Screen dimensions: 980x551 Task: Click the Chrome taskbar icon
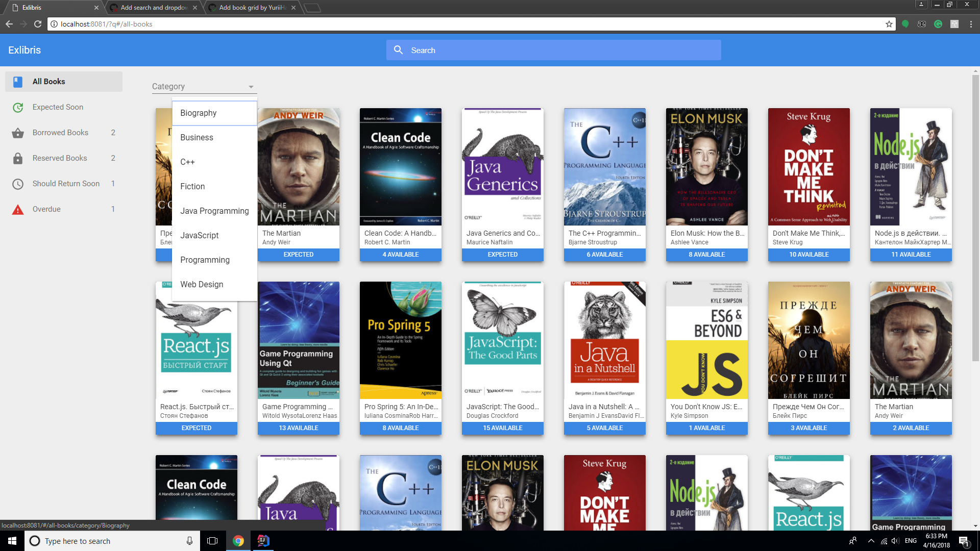238,541
